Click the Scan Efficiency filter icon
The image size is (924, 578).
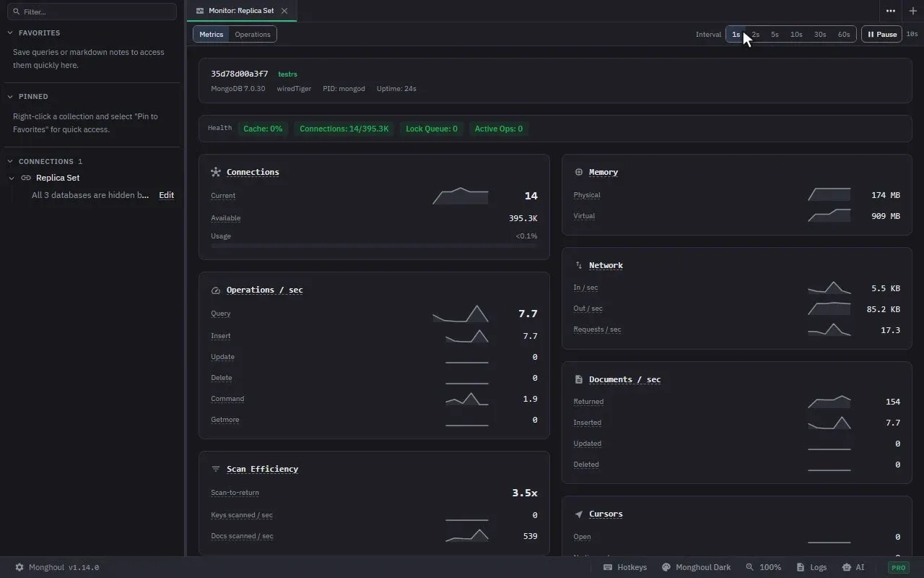tap(215, 469)
